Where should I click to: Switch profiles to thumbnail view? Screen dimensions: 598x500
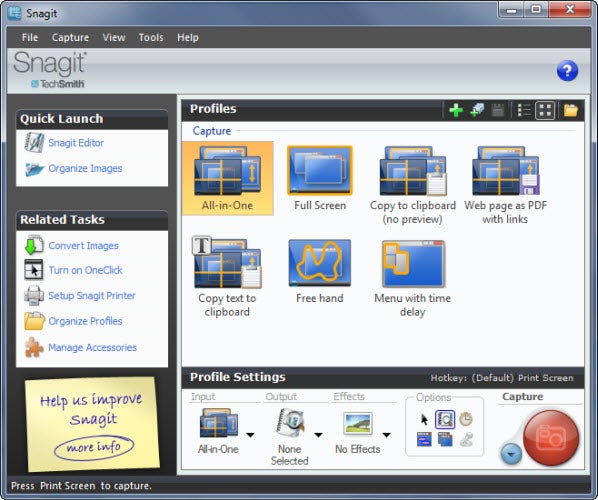(545, 110)
